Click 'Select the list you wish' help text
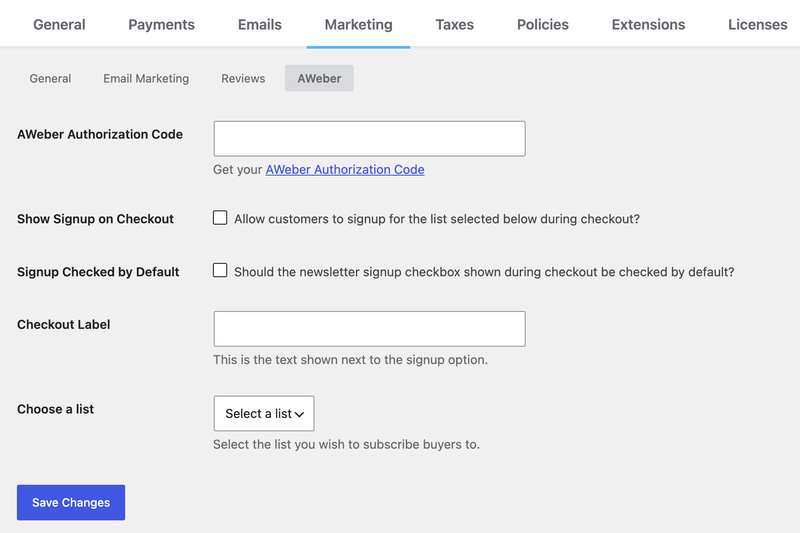This screenshot has height=533, width=800. click(346, 444)
